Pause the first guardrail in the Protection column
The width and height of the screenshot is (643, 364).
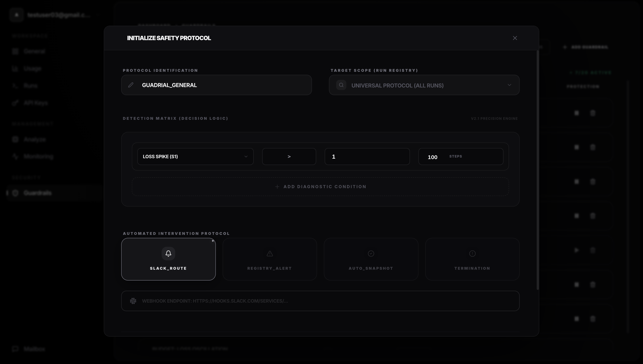click(x=577, y=113)
